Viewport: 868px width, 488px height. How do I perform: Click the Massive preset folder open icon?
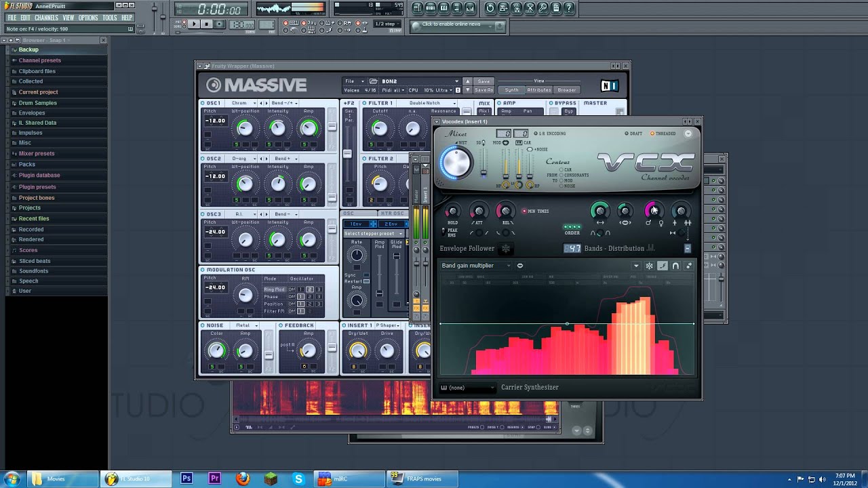click(374, 81)
